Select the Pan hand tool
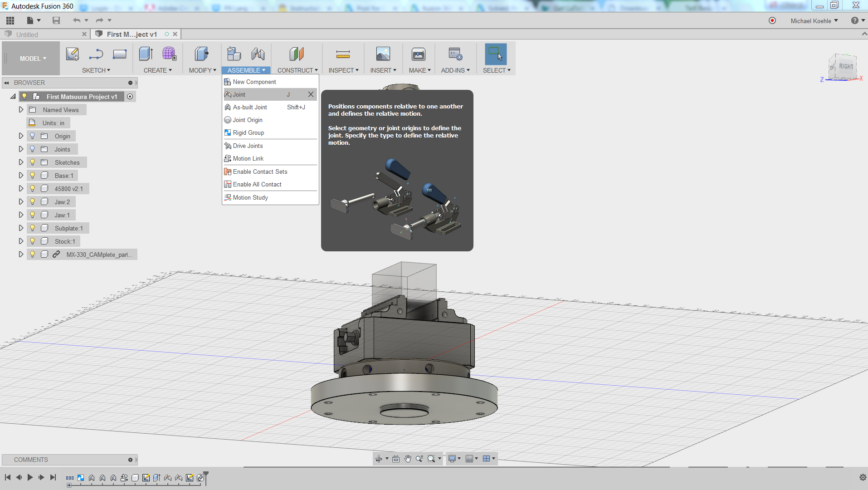Screen dimensions: 868x490 pyautogui.click(x=408, y=459)
